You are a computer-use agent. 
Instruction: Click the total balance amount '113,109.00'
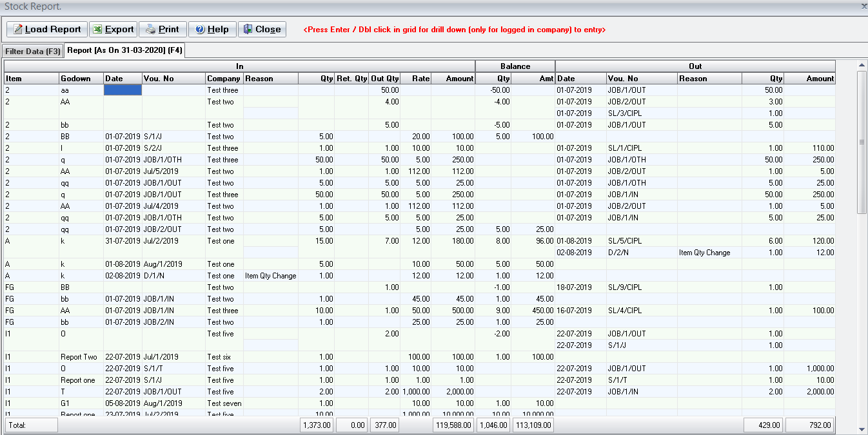pos(533,425)
